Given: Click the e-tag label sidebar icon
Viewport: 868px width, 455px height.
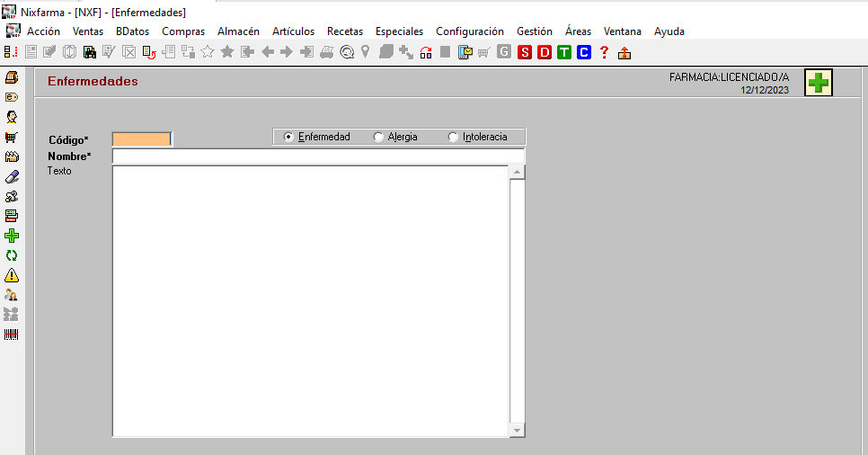Looking at the screenshot, I should pos(12,97).
